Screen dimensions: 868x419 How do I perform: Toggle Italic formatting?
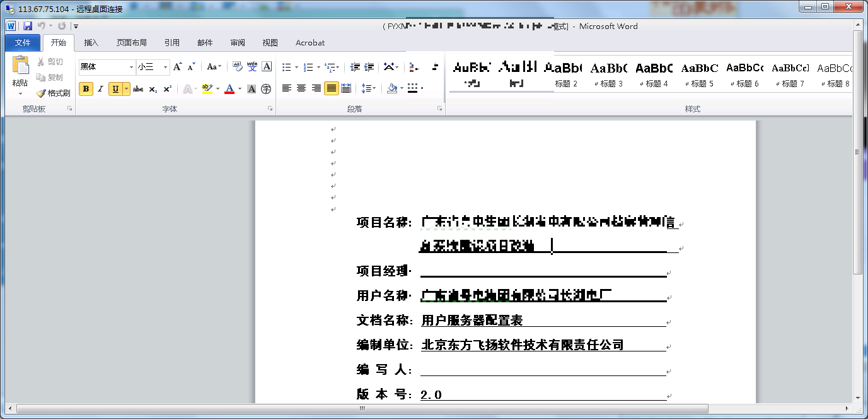click(100, 89)
